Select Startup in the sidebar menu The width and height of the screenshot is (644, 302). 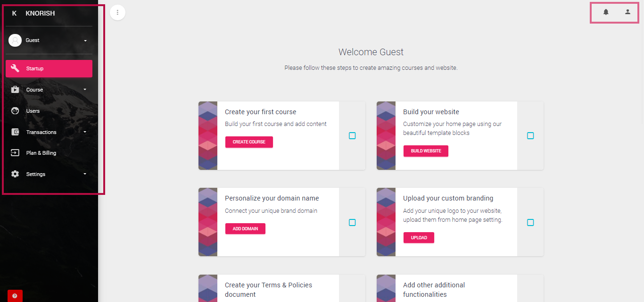49,68
